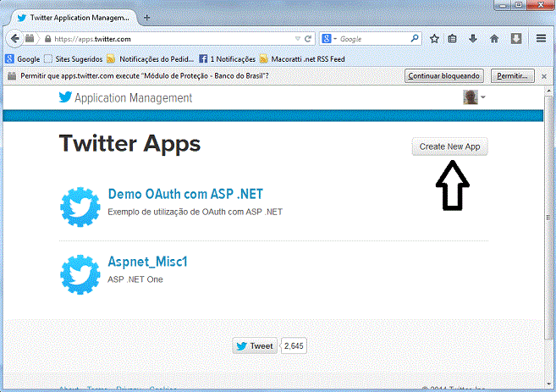Open the Aspnet_Misc1 app link
The height and width of the screenshot is (392, 556).
[147, 262]
